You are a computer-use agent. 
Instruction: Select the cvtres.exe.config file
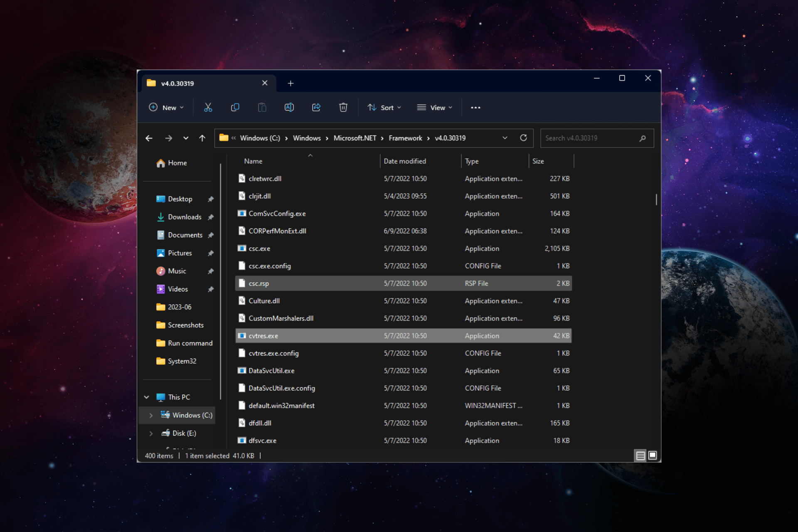point(404,353)
